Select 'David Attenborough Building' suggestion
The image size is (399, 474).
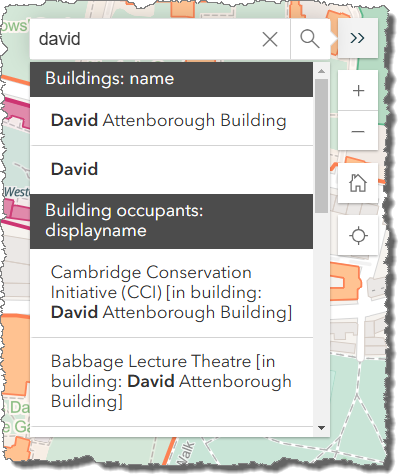point(172,121)
